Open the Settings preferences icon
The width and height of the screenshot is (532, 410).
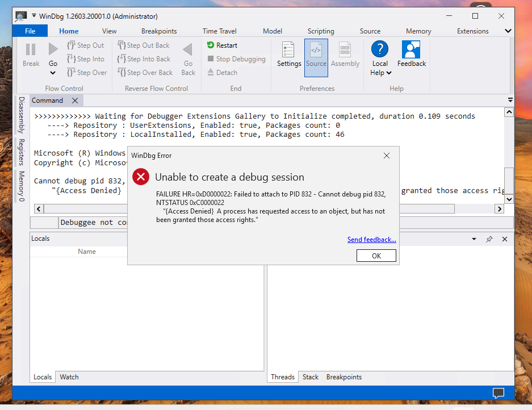click(288, 49)
